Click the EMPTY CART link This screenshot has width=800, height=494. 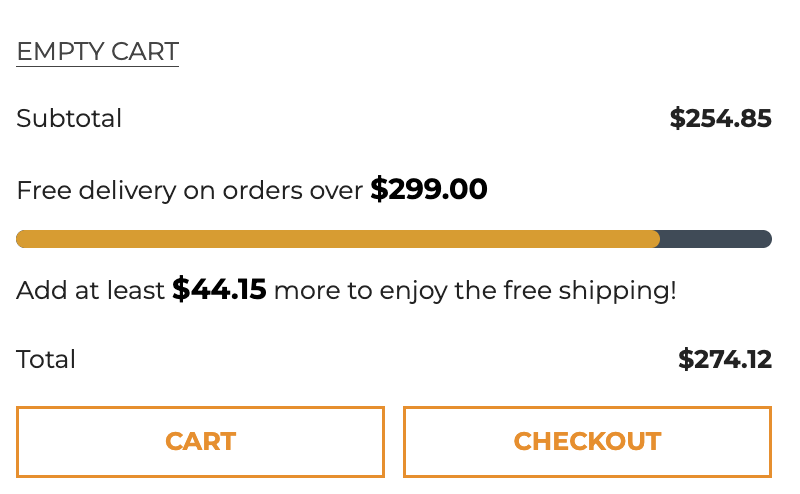coord(97,51)
